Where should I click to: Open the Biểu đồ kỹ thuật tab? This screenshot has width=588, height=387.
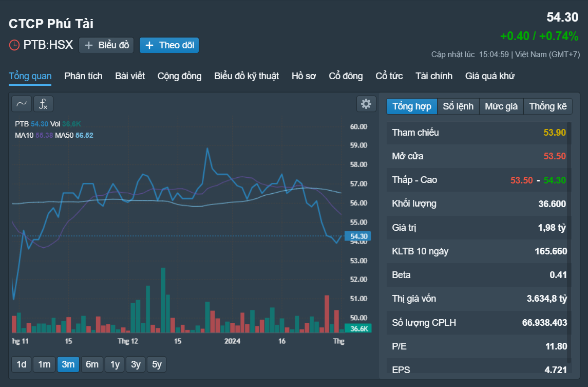click(x=246, y=76)
